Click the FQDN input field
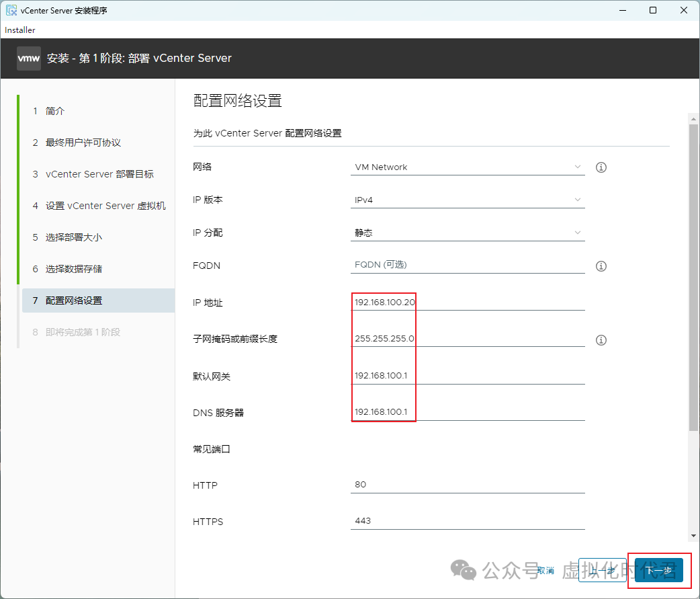The width and height of the screenshot is (700, 599). point(468,265)
